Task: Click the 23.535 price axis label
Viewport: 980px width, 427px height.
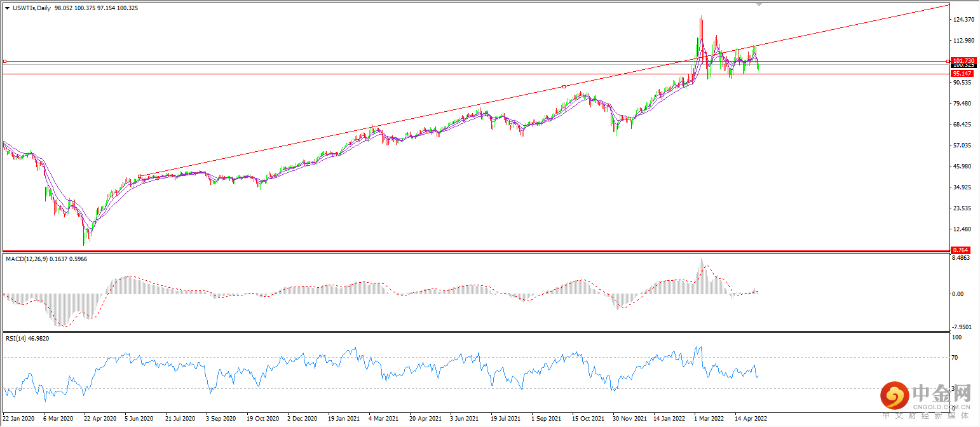Action: 962,208
